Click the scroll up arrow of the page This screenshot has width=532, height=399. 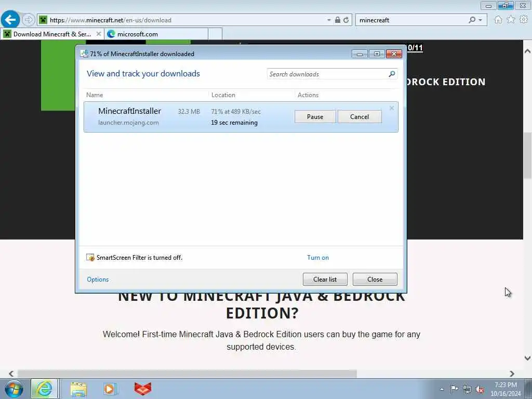(527, 51)
